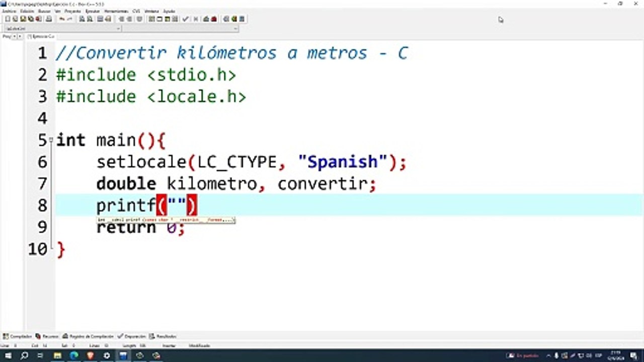The image size is (644, 362).
Task: Save the current file using the toolbar
Action: point(23,19)
